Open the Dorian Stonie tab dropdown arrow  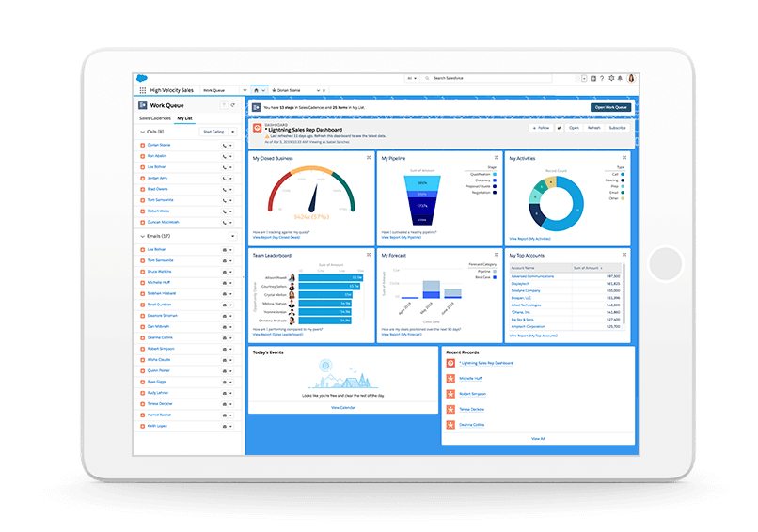[318, 90]
